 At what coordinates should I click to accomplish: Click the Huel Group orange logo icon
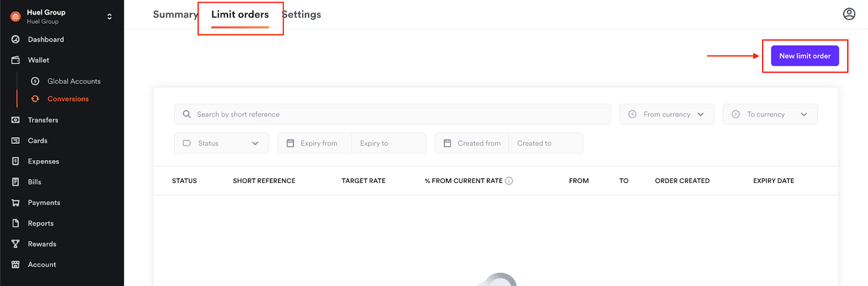click(x=16, y=17)
